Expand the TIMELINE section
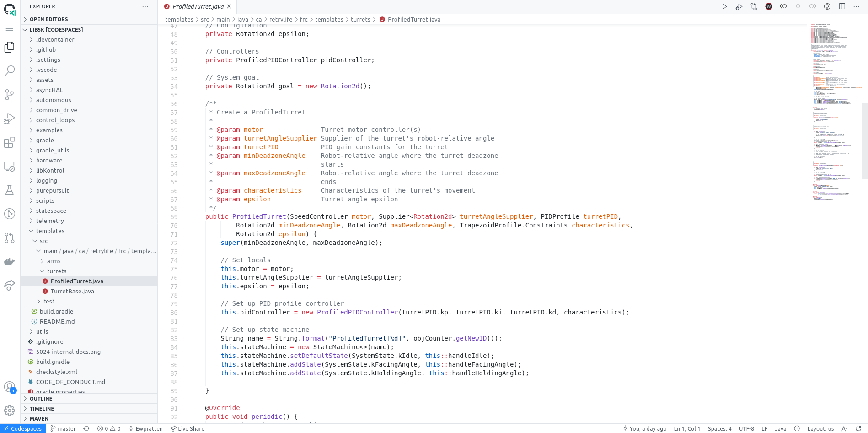 [x=42, y=409]
